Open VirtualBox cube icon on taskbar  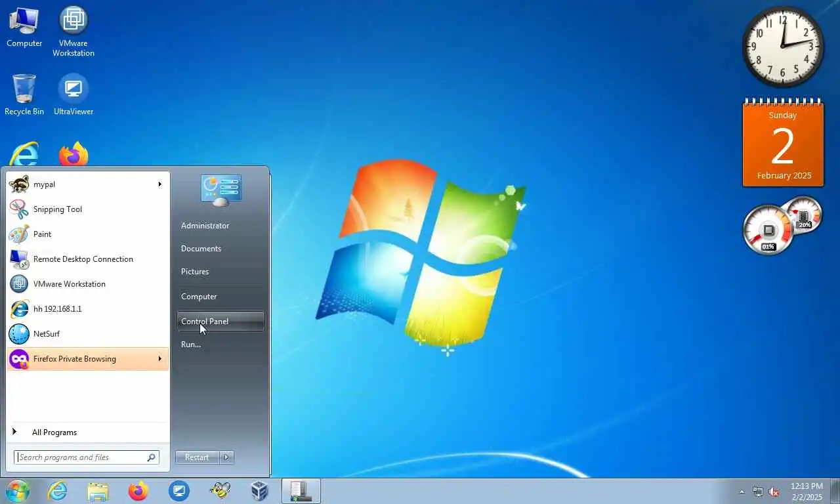pyautogui.click(x=261, y=491)
